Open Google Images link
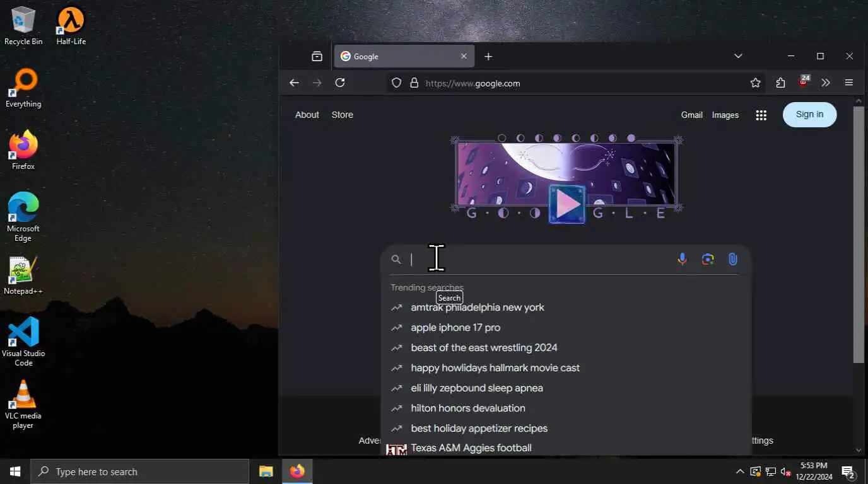 click(725, 115)
